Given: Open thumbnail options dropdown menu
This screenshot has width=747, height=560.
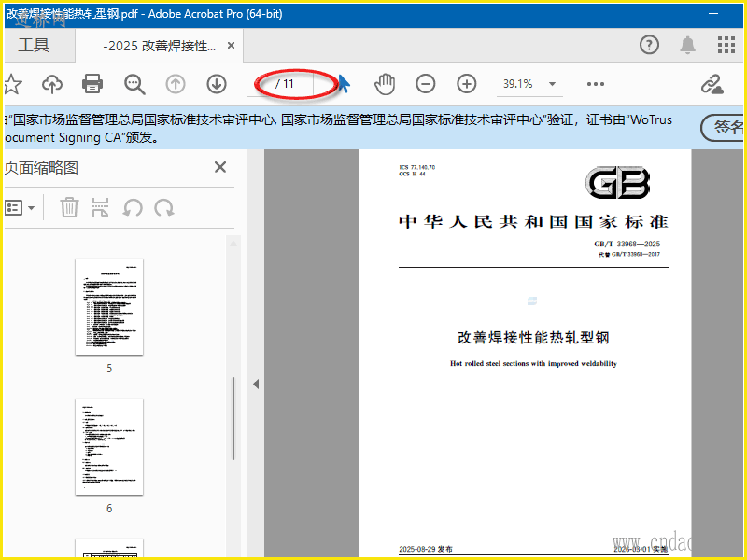Looking at the screenshot, I should pyautogui.click(x=20, y=208).
